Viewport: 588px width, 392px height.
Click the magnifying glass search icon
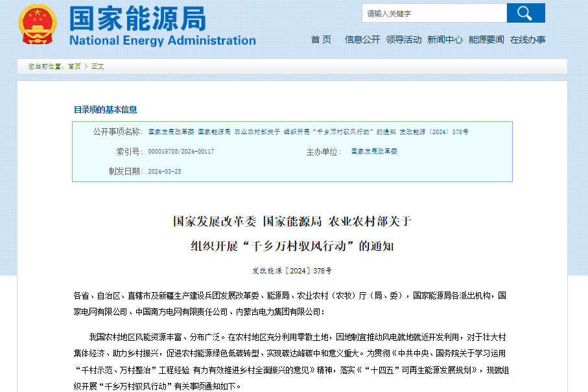(x=526, y=13)
